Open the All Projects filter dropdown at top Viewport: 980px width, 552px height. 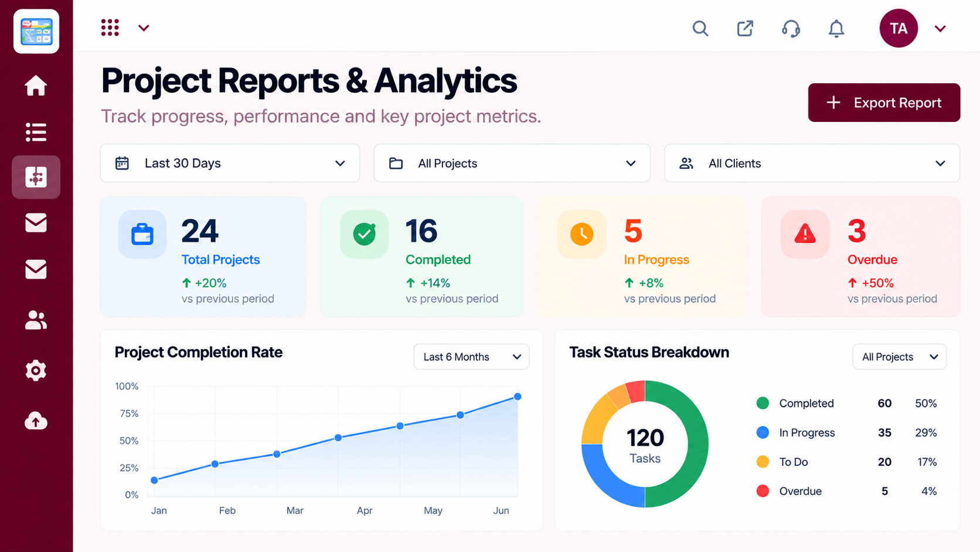click(512, 163)
